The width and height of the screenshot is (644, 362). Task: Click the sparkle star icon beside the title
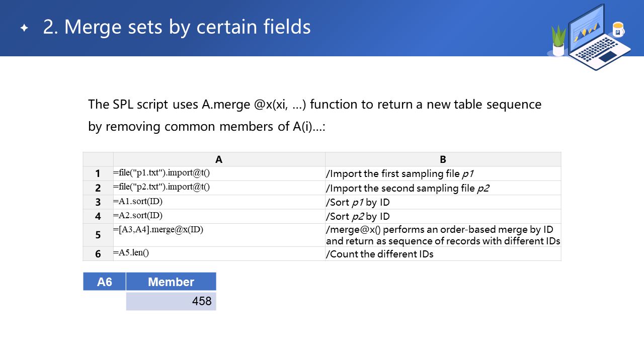(24, 28)
